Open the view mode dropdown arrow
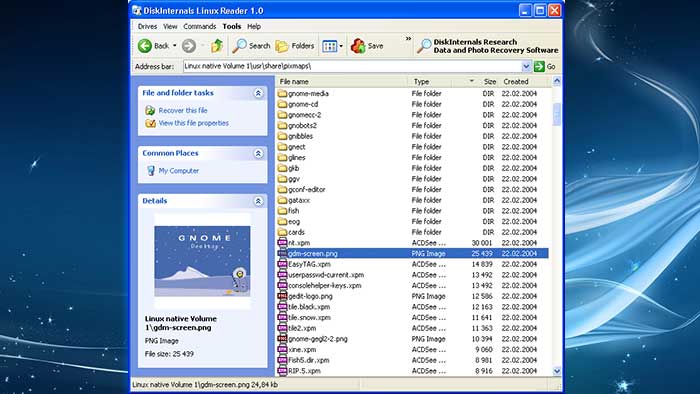This screenshot has height=394, width=700. 341,46
